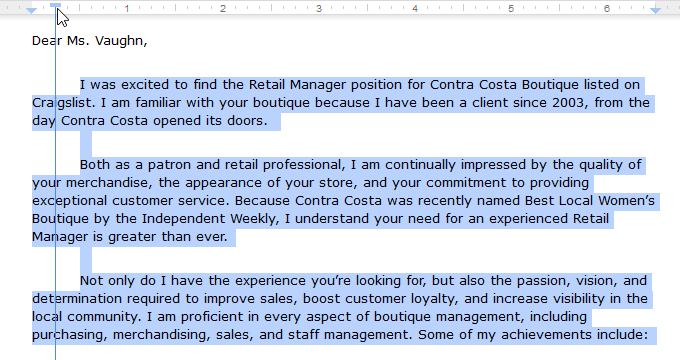Click the right indent triangle on ruler
The image size is (680, 360).
(655, 10)
